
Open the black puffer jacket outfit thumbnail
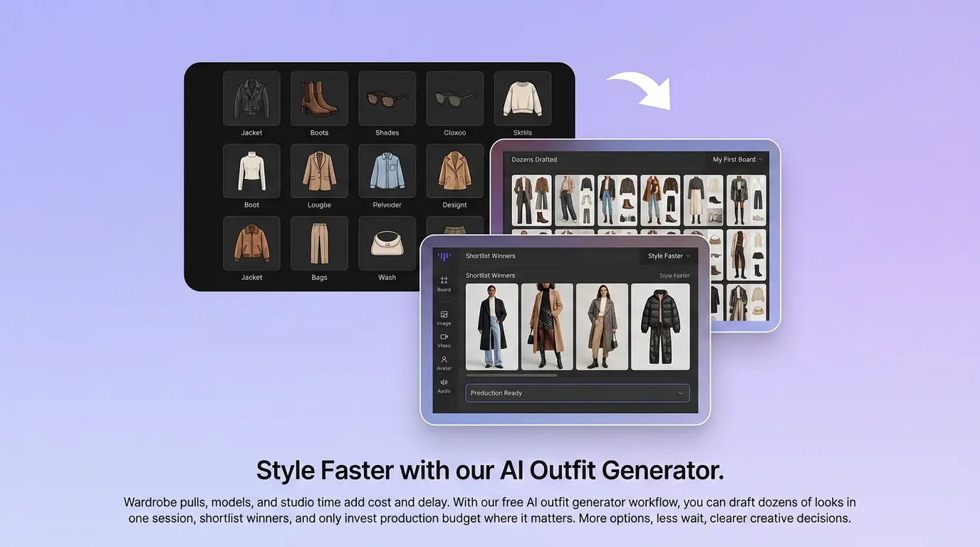pyautogui.click(x=660, y=326)
